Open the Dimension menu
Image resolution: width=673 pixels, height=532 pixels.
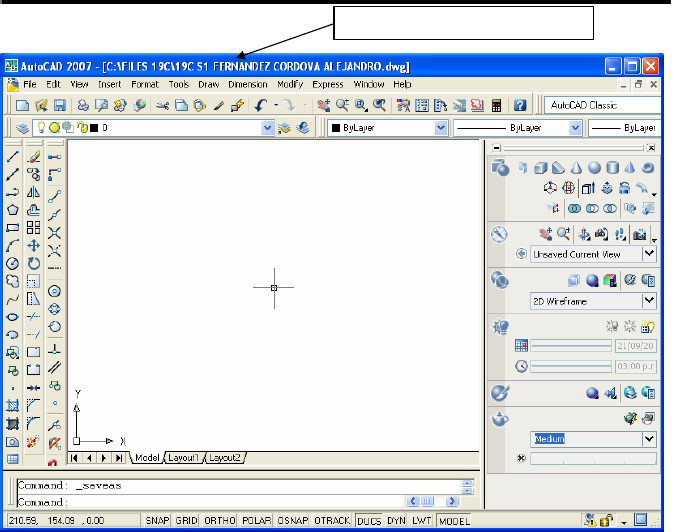[x=248, y=85]
